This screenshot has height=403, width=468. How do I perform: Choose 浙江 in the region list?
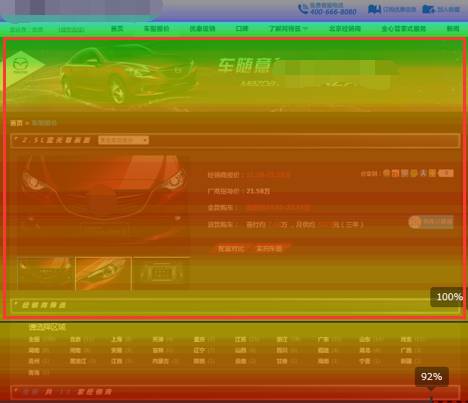point(282,339)
